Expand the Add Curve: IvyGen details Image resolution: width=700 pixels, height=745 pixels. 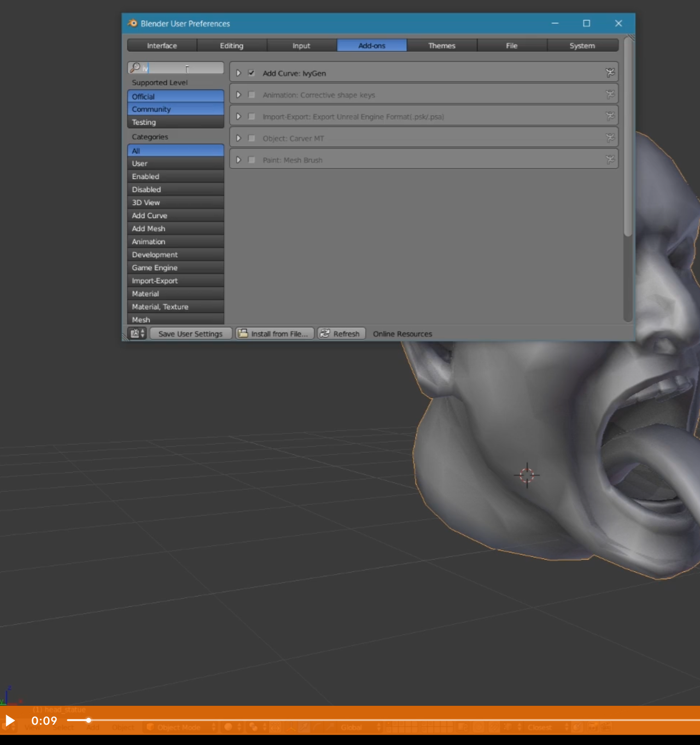pos(238,73)
